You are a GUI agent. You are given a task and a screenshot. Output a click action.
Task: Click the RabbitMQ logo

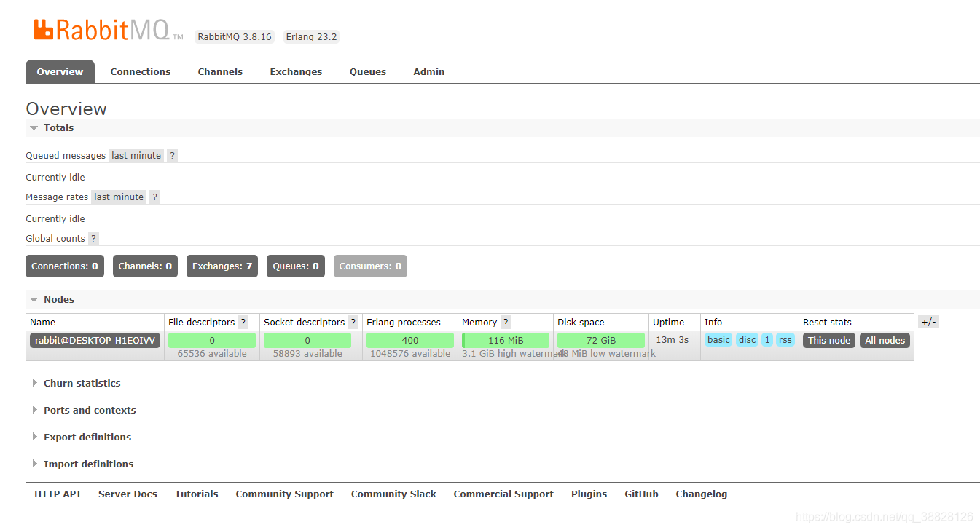click(x=108, y=31)
